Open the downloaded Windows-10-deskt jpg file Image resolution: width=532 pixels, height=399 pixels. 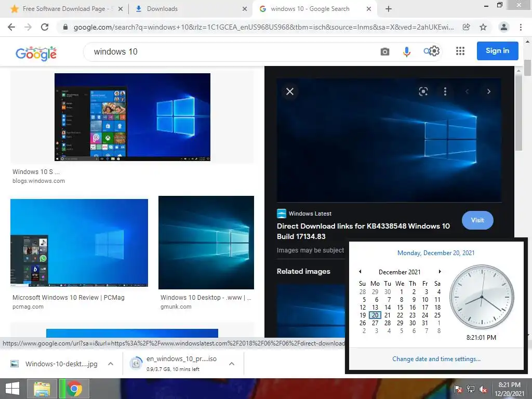coord(55,364)
